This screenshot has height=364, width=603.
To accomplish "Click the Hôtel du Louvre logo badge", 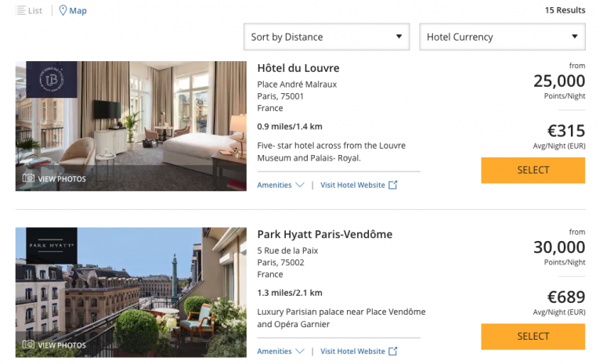I will [52, 79].
